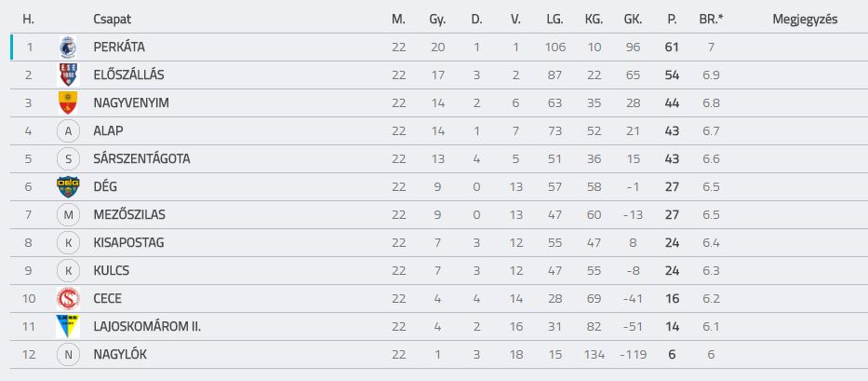Select the Cece red circular logo
This screenshot has width=868, height=381.
tap(68, 298)
